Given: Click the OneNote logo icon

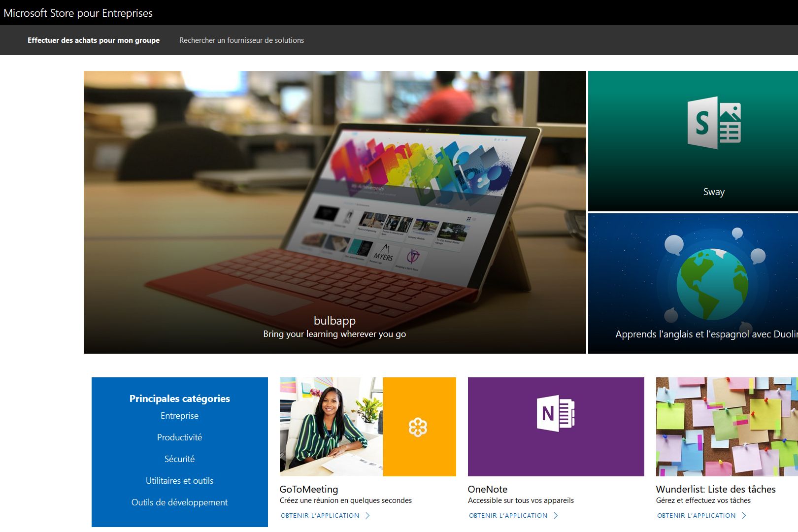Looking at the screenshot, I should point(556,413).
